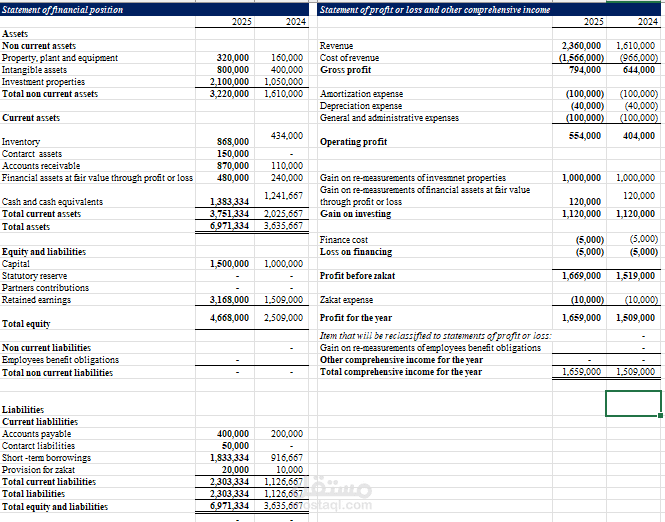Select the "Statement of profit or loss" header bar
Screen dimensions: 665x522
click(x=489, y=10)
